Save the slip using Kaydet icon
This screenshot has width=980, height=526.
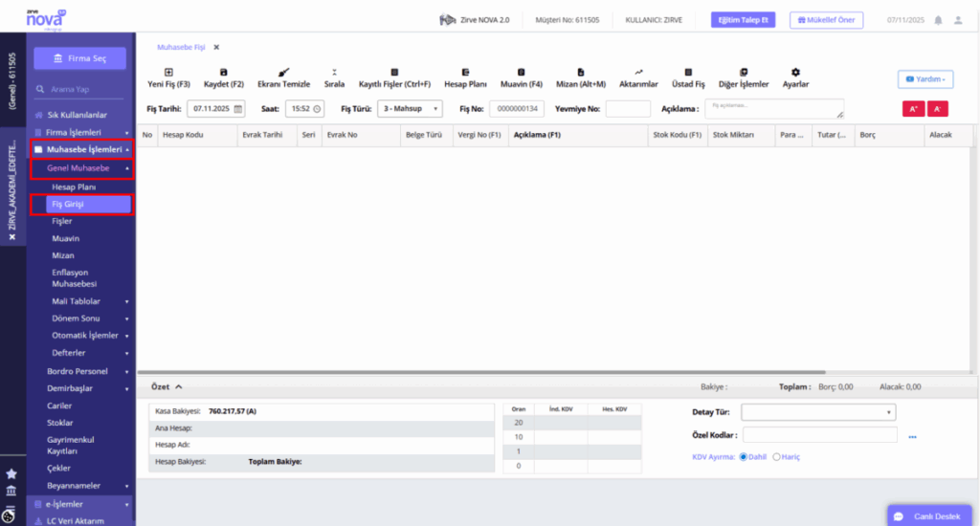click(223, 73)
